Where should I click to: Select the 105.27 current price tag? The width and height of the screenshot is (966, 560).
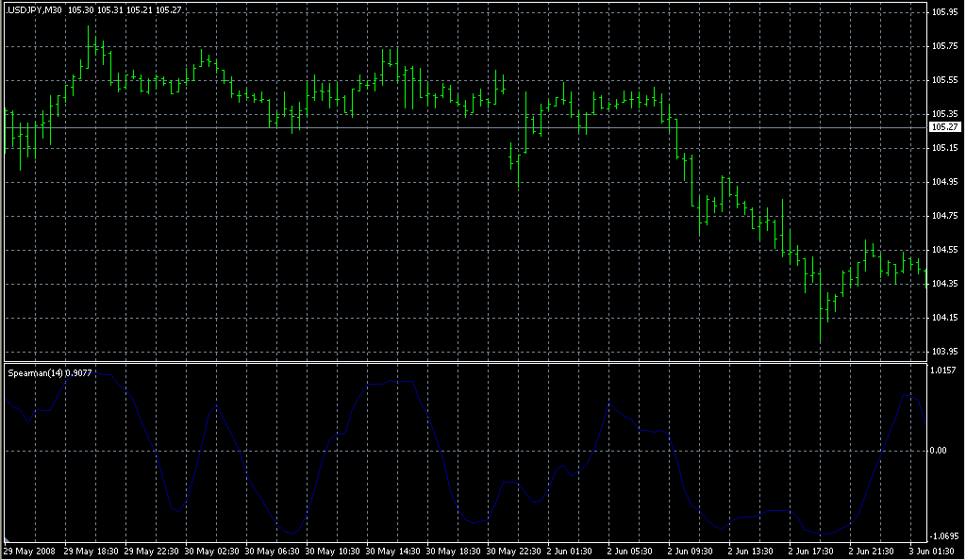point(944,126)
